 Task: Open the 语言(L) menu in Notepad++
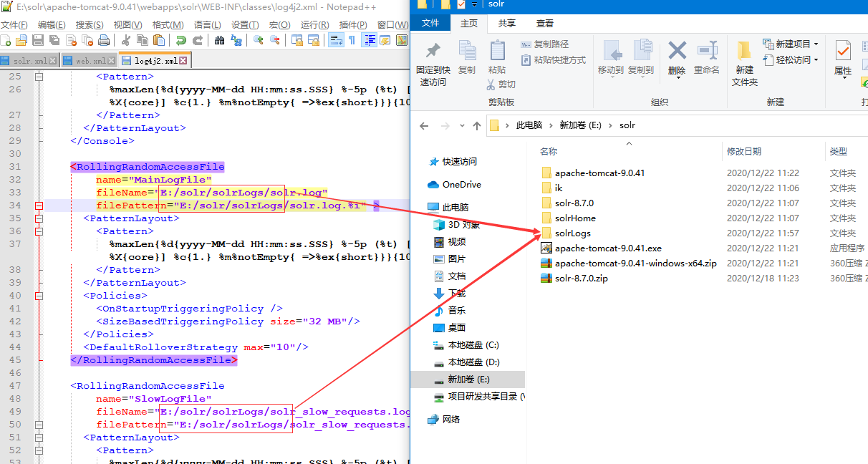(208, 25)
